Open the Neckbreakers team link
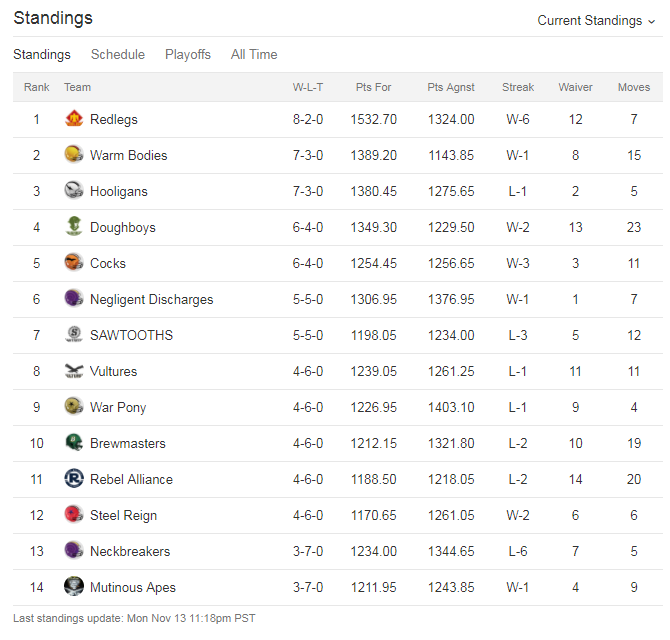Viewport: 670px width, 640px height. click(130, 551)
